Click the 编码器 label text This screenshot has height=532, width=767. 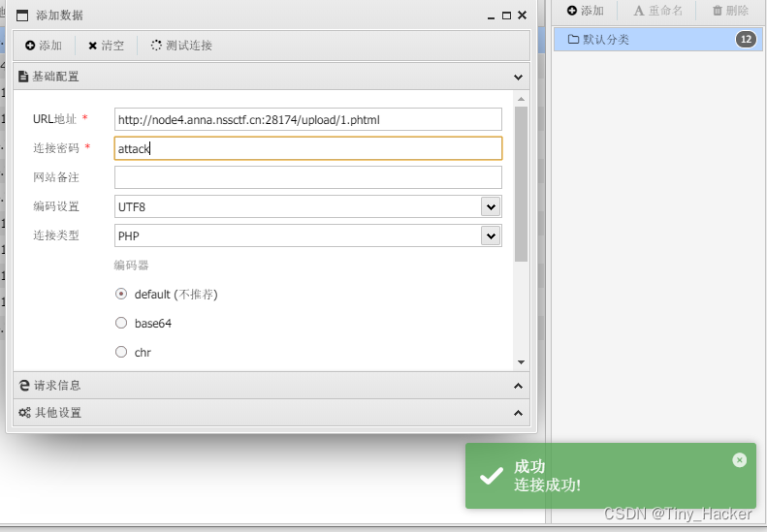131,265
